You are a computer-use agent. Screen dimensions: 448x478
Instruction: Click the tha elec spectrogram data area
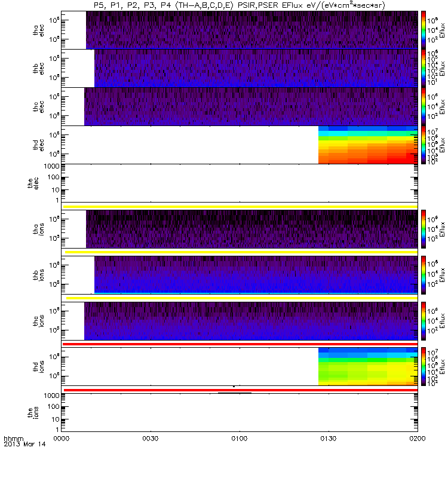(x=251, y=30)
